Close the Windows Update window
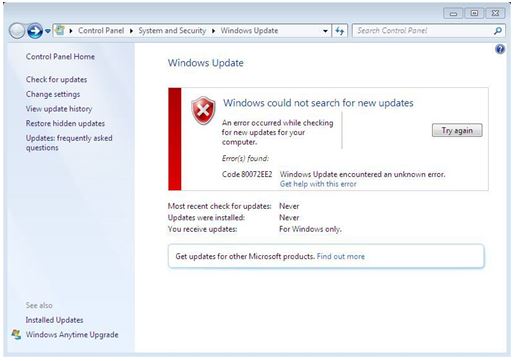The image size is (515, 361). point(495,13)
